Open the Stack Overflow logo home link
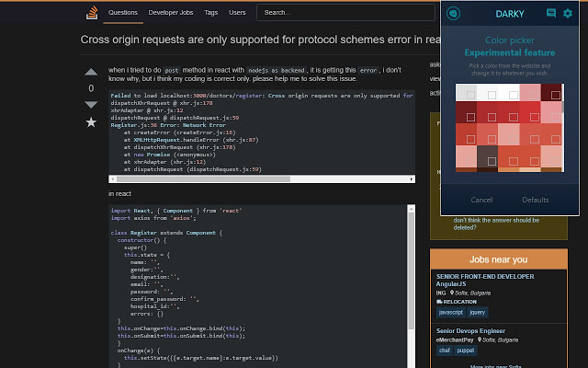This screenshot has width=588, height=368. pos(92,12)
